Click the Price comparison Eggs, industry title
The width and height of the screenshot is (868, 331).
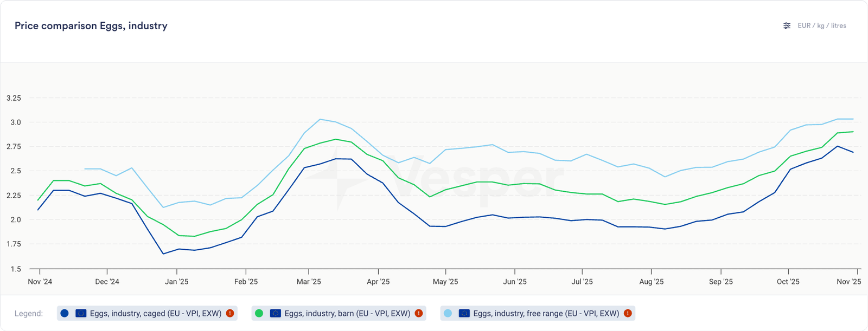pos(91,25)
